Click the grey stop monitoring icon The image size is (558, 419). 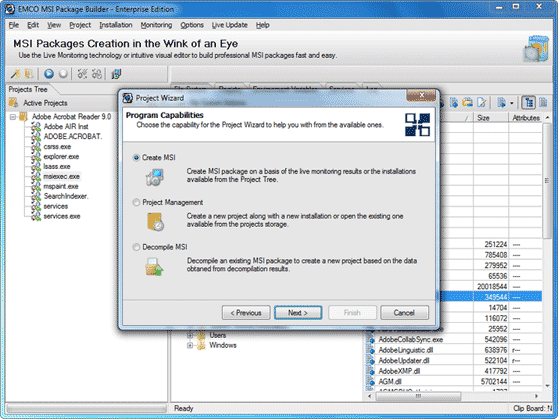point(63,74)
